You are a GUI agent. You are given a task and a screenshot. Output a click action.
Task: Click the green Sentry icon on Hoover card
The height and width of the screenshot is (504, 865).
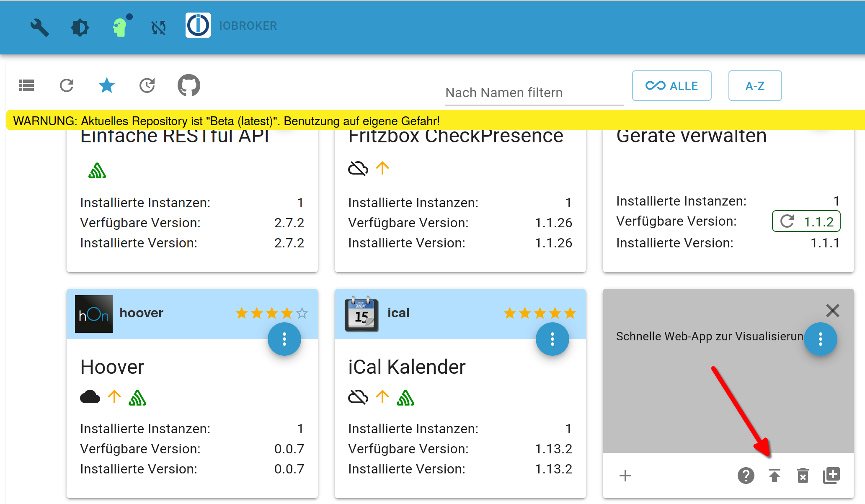[x=137, y=397]
